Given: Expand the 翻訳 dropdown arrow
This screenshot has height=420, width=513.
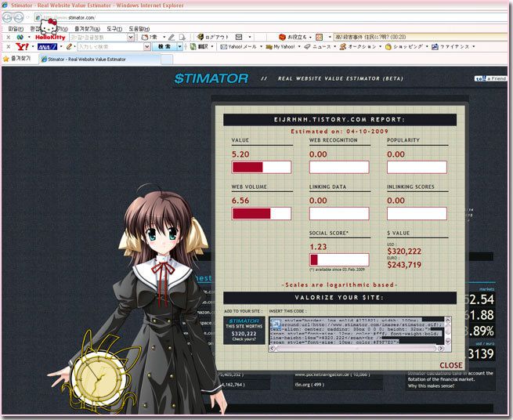Looking at the screenshot, I should click(x=212, y=47).
